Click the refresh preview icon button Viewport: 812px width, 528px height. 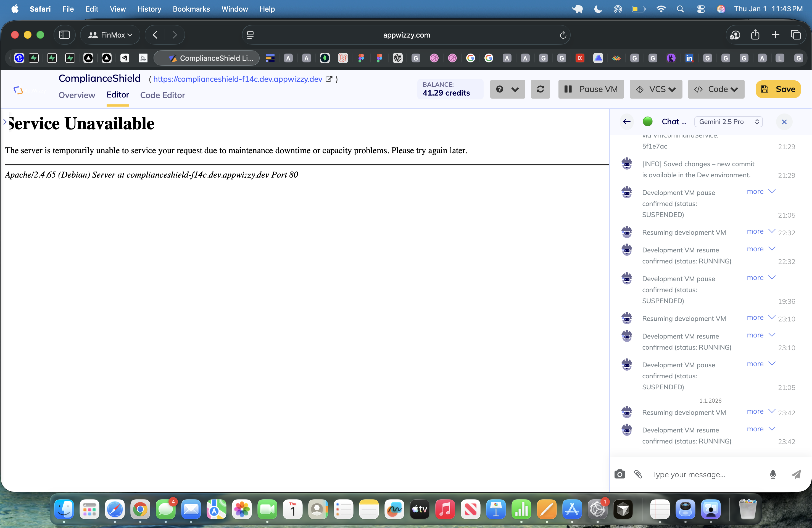click(x=540, y=89)
